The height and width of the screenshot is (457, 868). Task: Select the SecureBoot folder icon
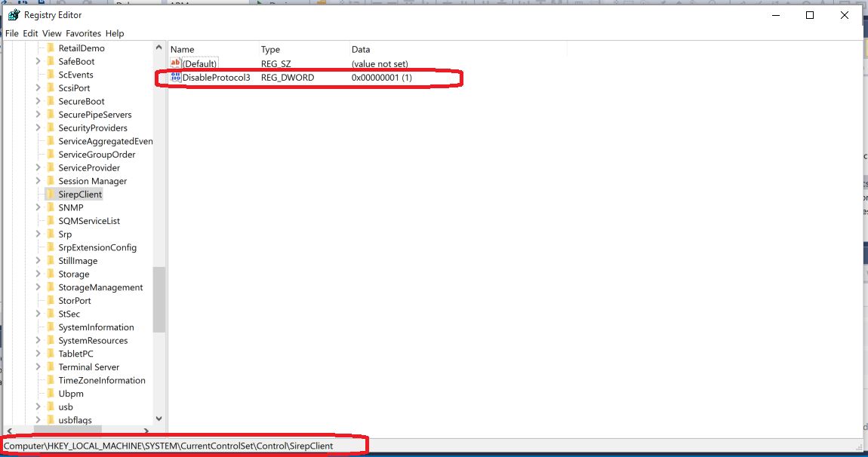51,101
